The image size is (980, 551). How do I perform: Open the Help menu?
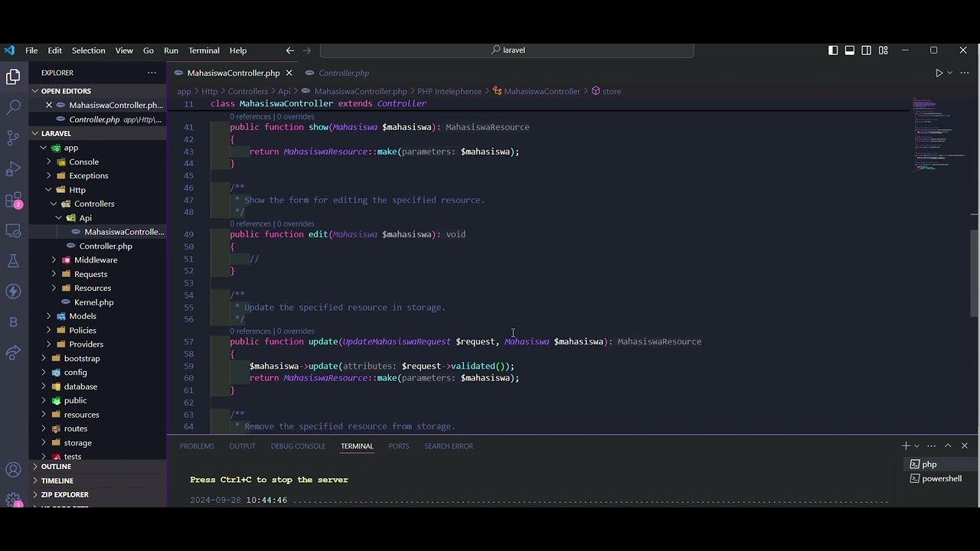tap(238, 51)
